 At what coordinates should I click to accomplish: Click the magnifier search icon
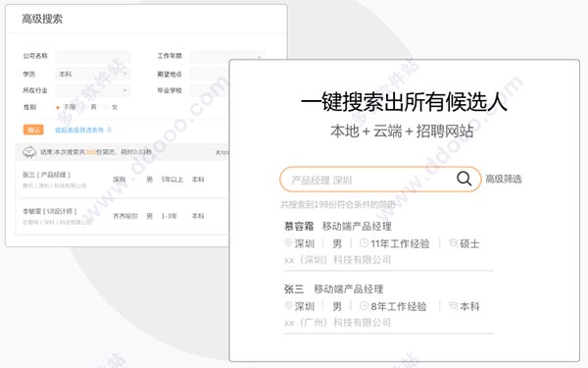coord(464,179)
